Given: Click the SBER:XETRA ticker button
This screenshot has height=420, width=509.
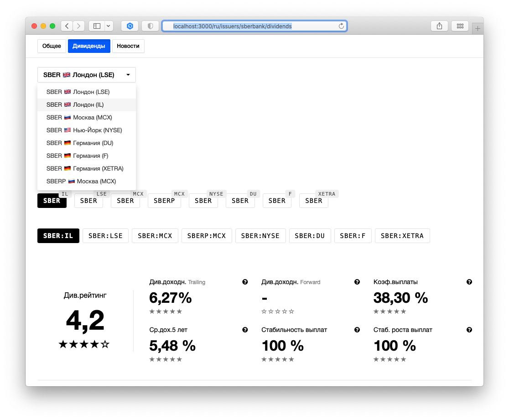Looking at the screenshot, I should pyautogui.click(x=402, y=236).
